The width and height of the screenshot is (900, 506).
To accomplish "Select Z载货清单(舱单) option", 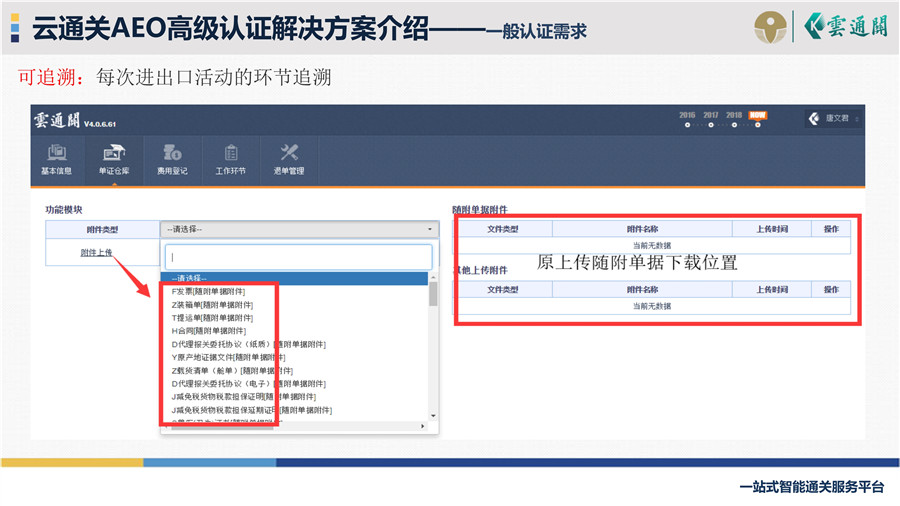I will click(232, 371).
